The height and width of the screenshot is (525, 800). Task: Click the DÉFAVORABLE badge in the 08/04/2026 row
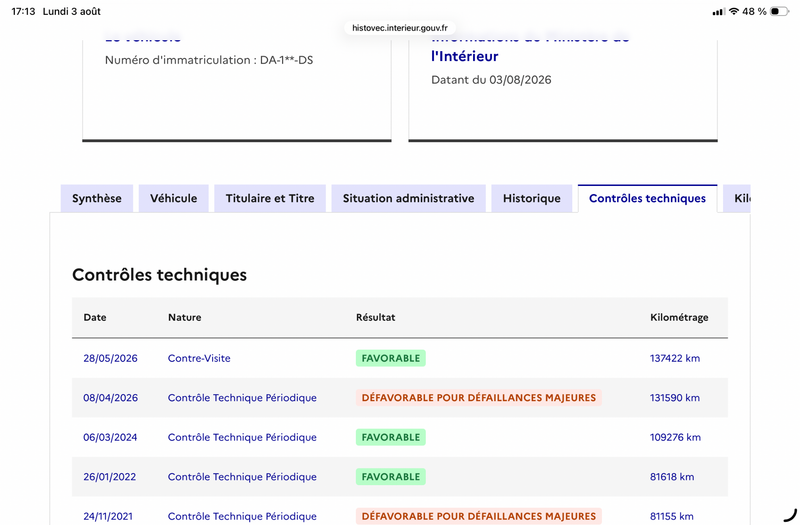479,397
